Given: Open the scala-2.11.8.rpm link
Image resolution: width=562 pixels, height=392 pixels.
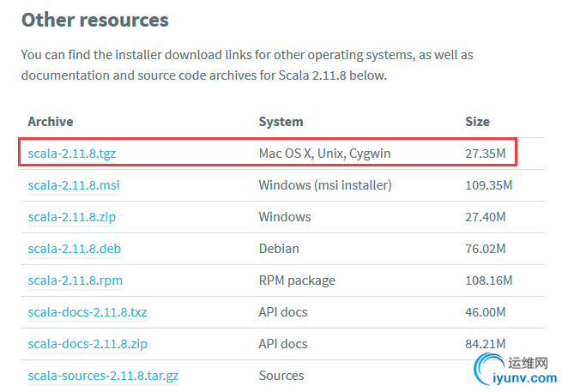Looking at the screenshot, I should (x=76, y=280).
